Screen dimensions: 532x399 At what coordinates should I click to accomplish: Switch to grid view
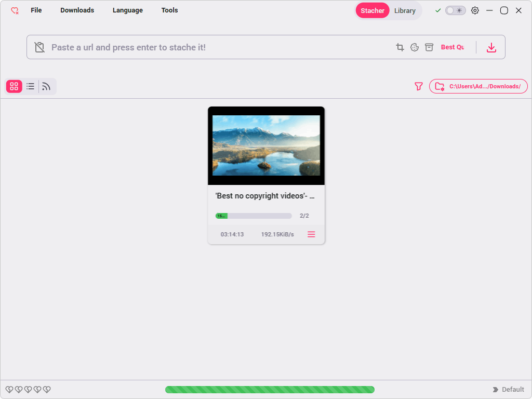(x=14, y=86)
